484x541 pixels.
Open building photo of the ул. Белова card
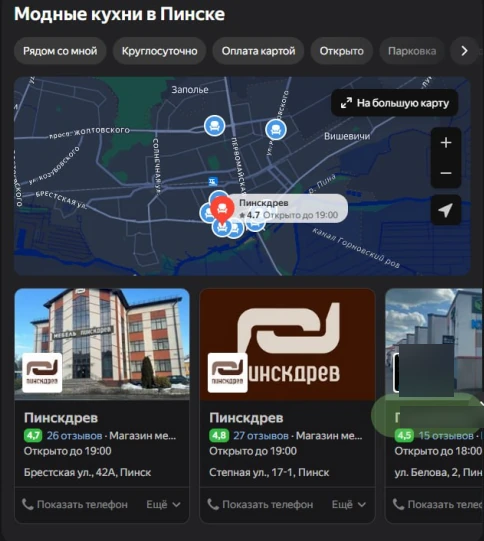click(434, 344)
